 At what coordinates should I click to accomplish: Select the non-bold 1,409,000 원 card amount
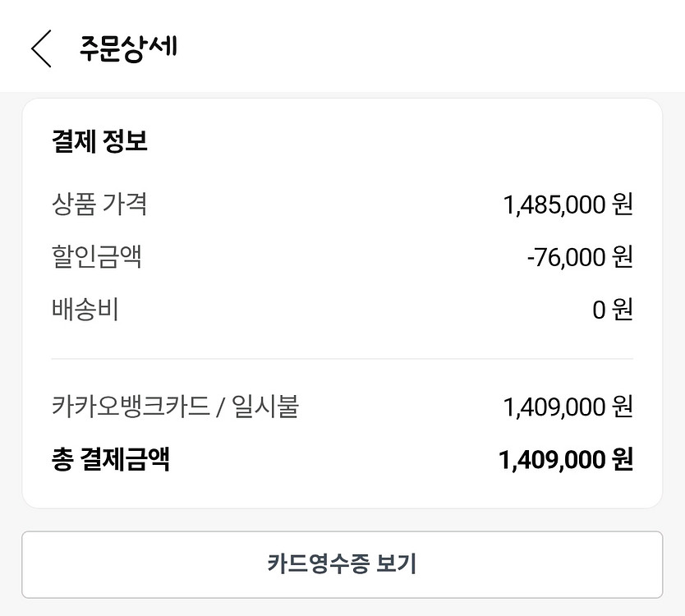pos(568,406)
